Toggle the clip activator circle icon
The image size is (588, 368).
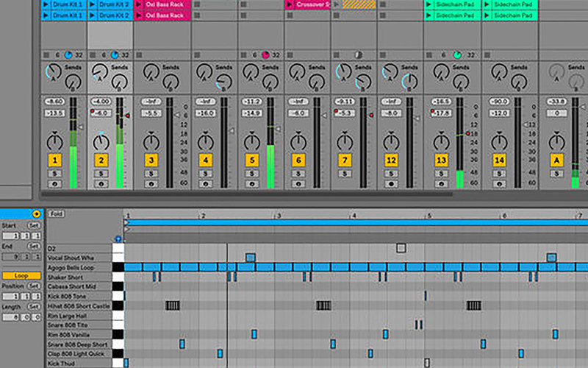point(36,214)
